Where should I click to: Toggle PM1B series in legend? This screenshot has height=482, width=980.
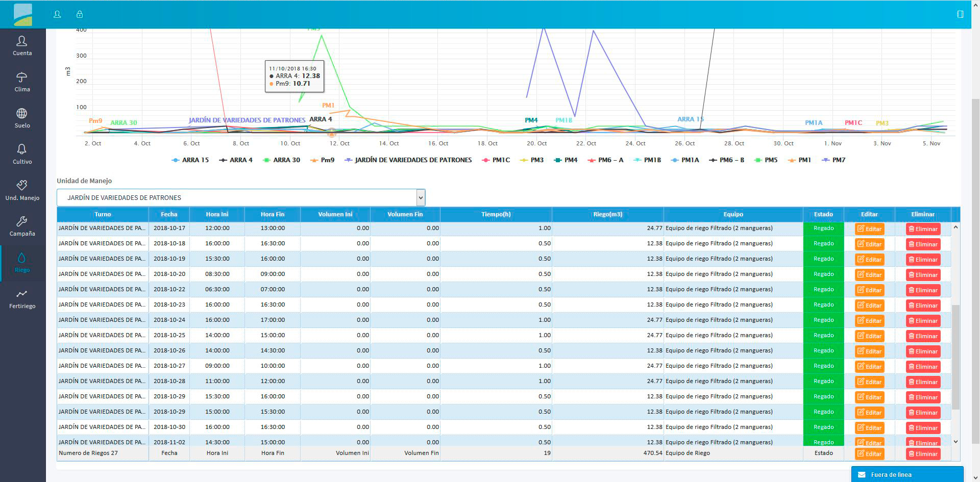pyautogui.click(x=647, y=160)
